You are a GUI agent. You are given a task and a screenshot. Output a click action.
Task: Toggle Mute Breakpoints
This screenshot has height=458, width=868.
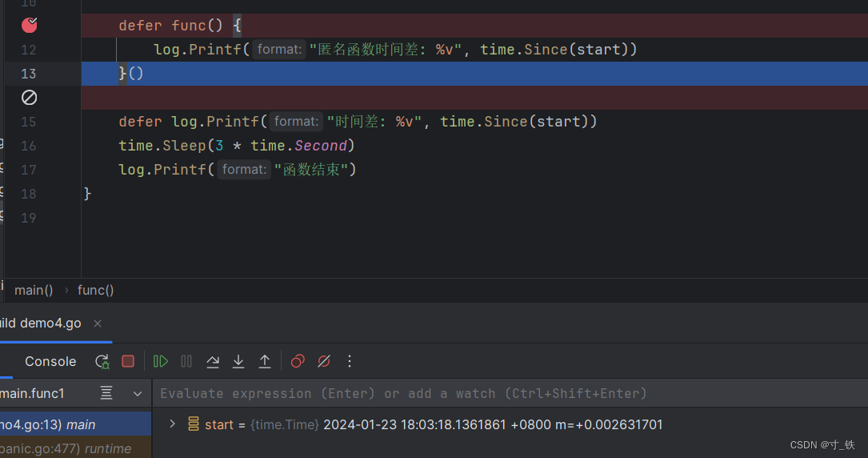point(324,362)
